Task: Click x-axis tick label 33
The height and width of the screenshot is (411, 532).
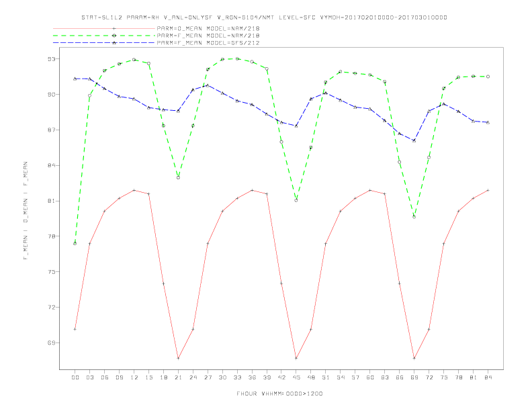Action: (x=237, y=377)
